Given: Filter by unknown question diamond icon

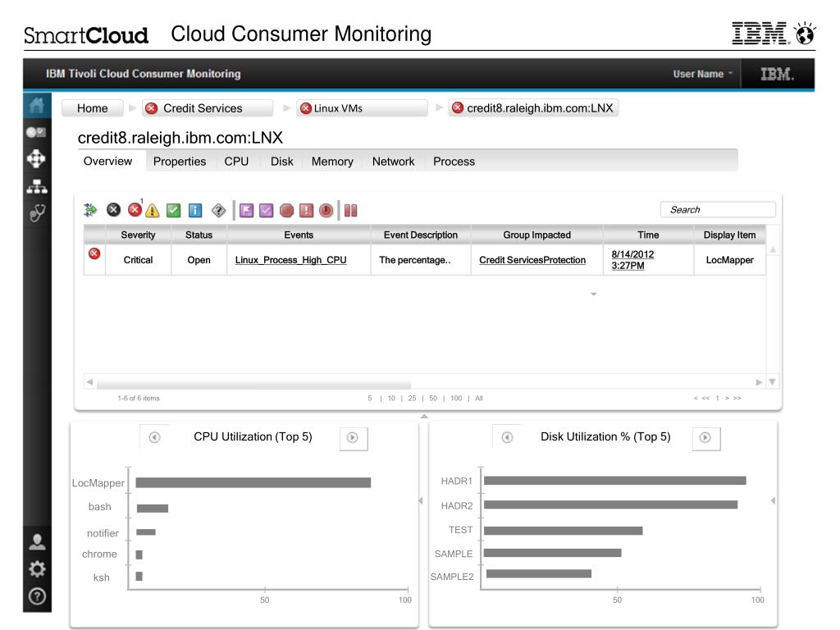Looking at the screenshot, I should coord(218,211).
